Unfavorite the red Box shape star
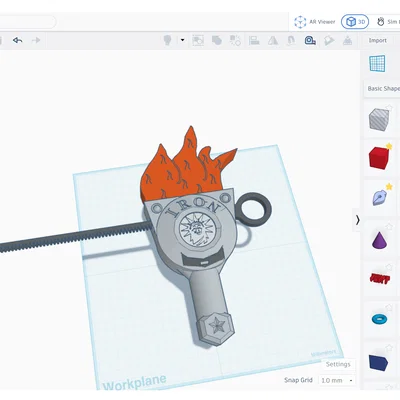400x400 pixels. [x=389, y=146]
